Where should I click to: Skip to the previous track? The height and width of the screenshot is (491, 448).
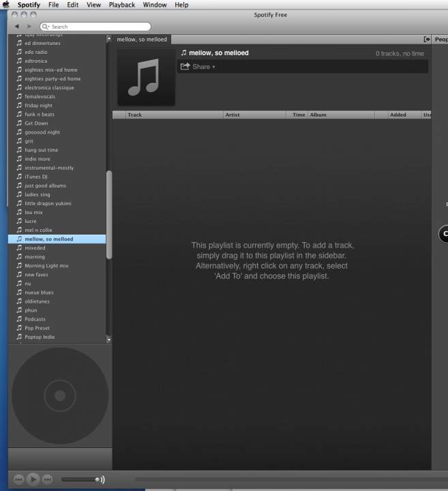[18, 479]
